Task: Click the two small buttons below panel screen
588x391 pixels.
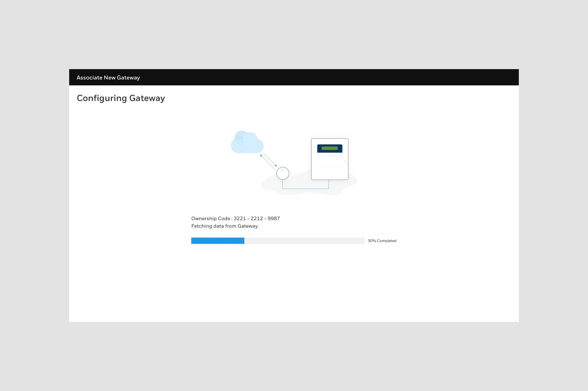Action: [329, 154]
